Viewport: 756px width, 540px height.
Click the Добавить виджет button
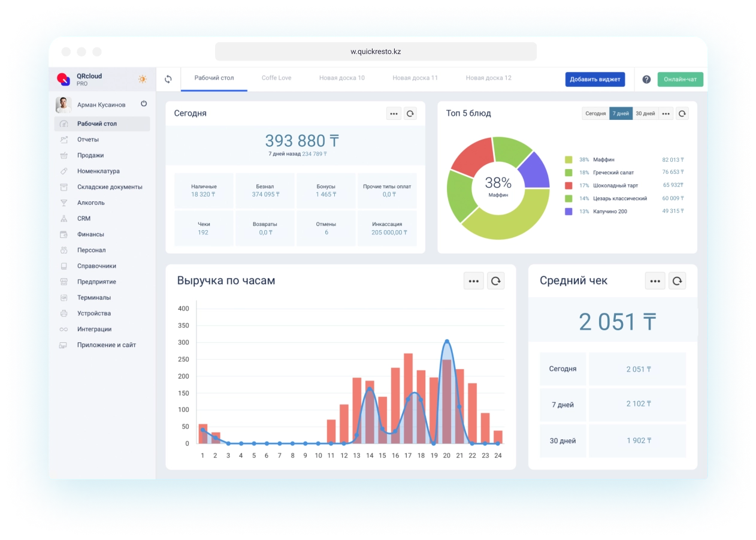click(x=595, y=79)
